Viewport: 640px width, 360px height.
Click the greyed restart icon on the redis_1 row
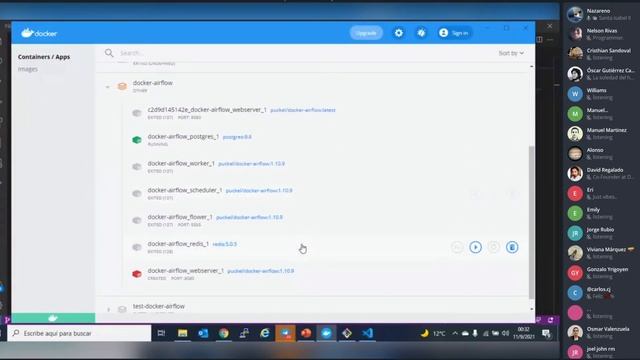pos(493,247)
